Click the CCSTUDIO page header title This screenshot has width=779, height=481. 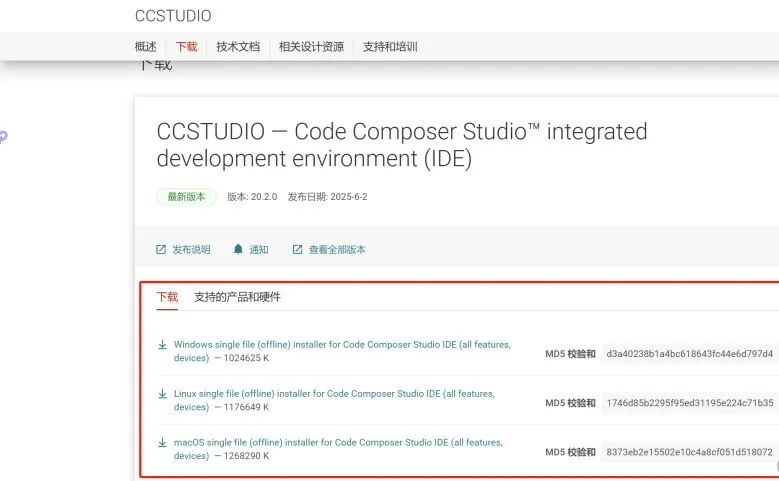click(x=173, y=16)
